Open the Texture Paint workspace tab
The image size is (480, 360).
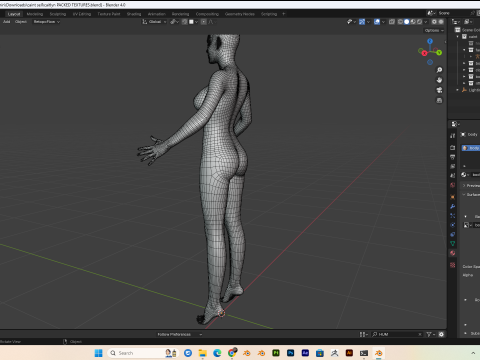point(109,14)
